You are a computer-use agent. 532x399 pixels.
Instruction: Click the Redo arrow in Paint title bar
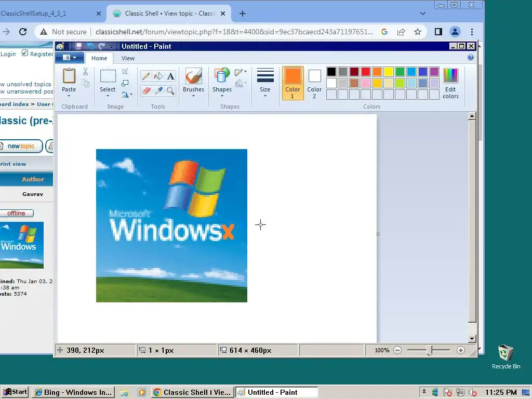pos(101,46)
